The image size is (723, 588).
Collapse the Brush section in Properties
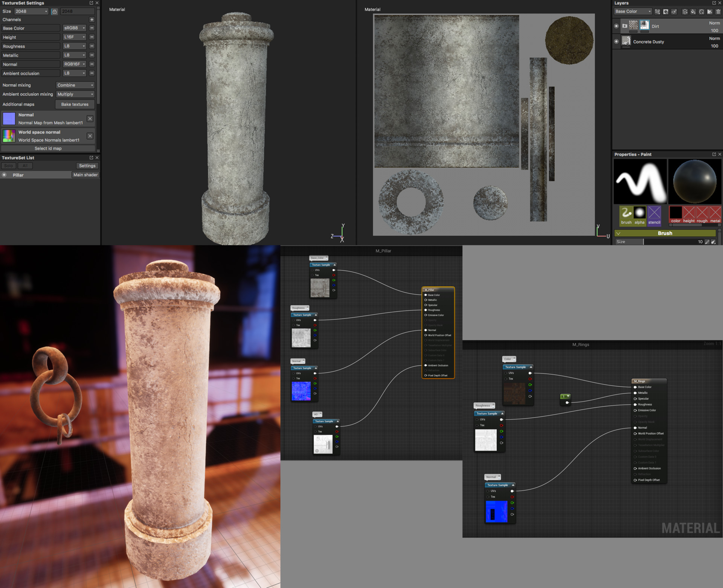tap(618, 233)
